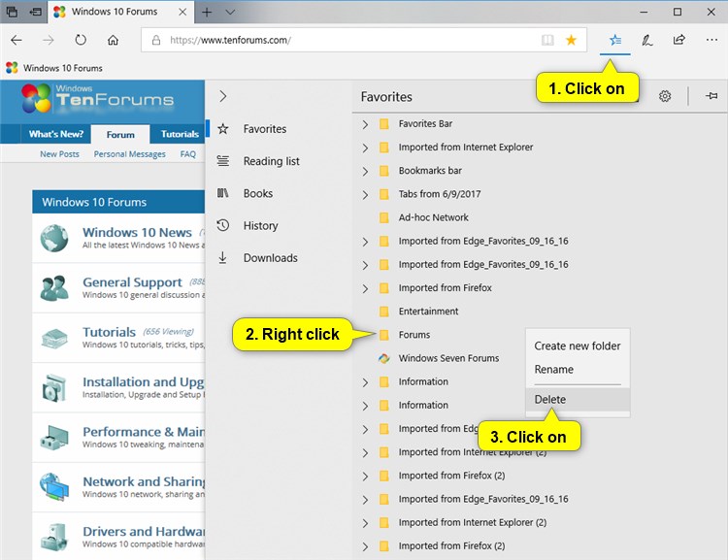Collapse the hub pane with chevron
This screenshot has width=728, height=560.
pos(223,96)
